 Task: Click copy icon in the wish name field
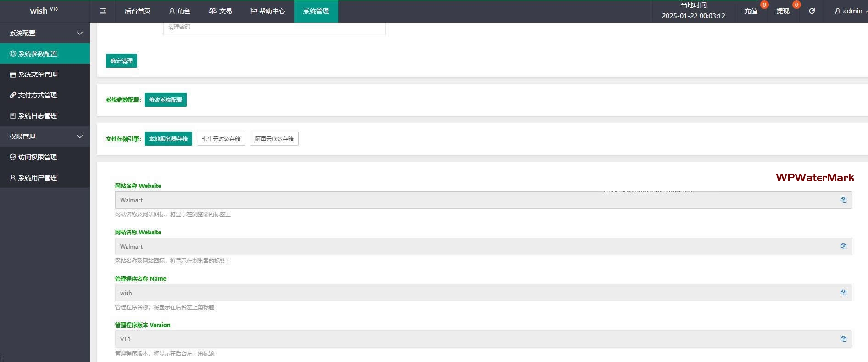tap(843, 293)
